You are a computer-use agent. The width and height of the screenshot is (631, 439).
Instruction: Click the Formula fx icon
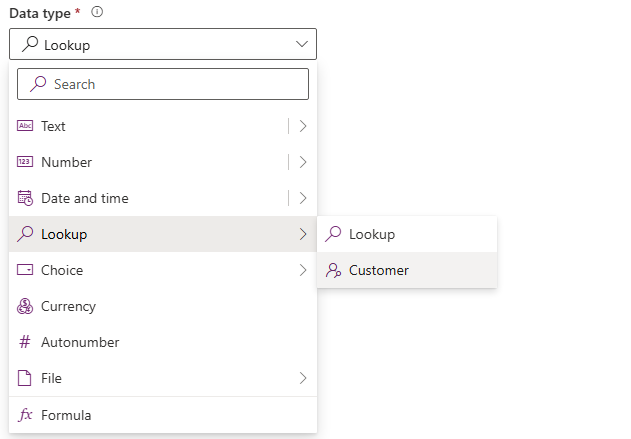tap(26, 415)
